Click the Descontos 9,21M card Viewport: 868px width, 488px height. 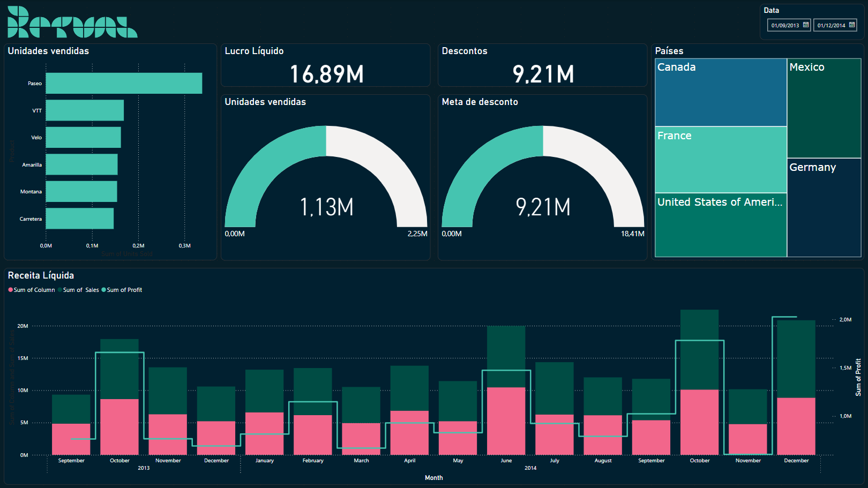[542, 66]
